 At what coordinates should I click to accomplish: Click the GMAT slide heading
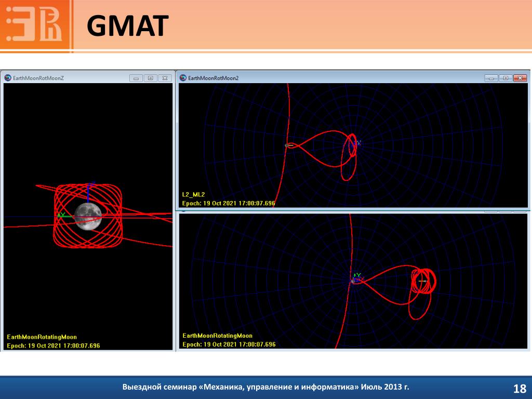pyautogui.click(x=128, y=26)
